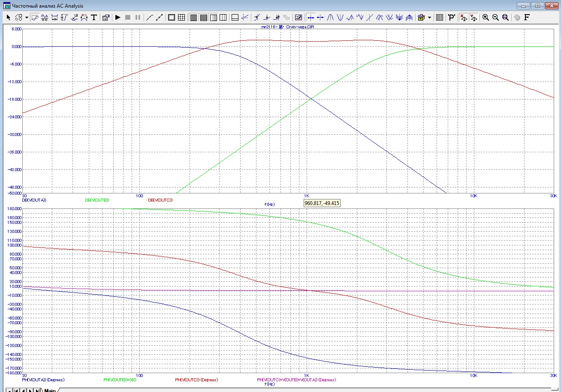Screen dimensions: 561x392
Task: Go to next tab with right arrow
Action: [30, 390]
